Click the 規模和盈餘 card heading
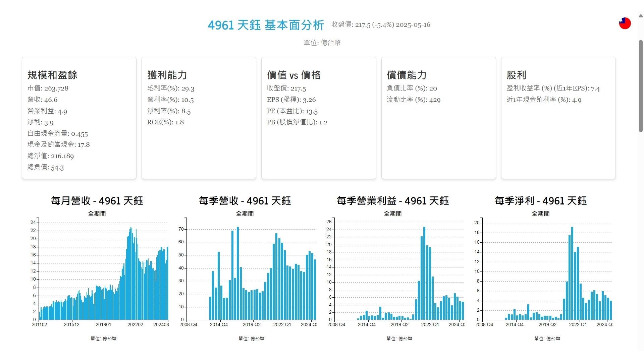The image size is (644, 362). click(52, 75)
